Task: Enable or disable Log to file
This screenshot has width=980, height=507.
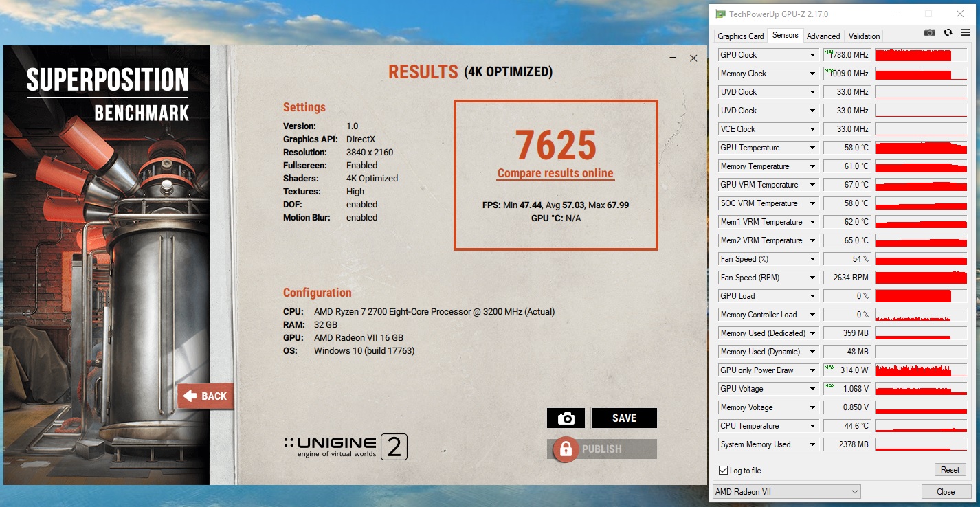Action: pos(723,471)
